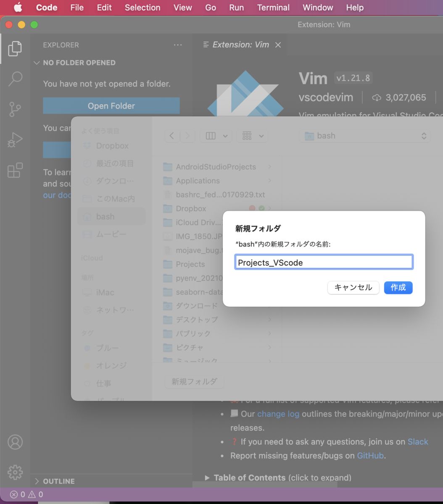Open the Manage settings gear
The height and width of the screenshot is (504, 443).
15,472
